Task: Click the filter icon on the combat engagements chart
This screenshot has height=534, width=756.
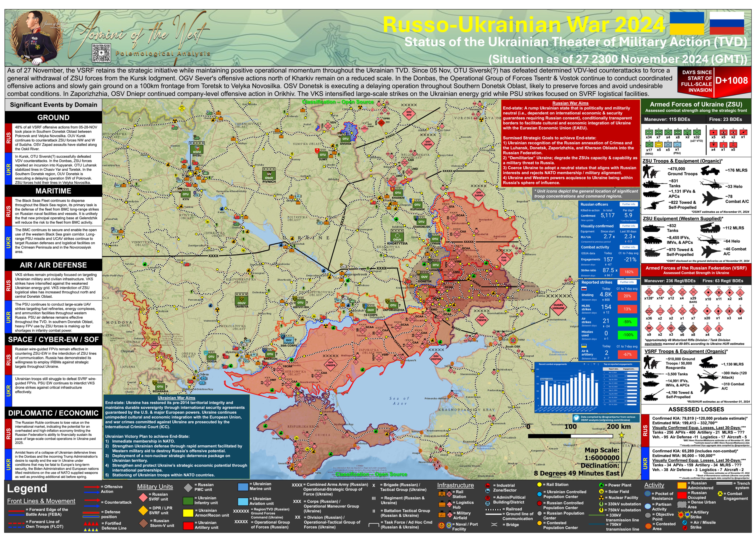Action: pyautogui.click(x=594, y=364)
